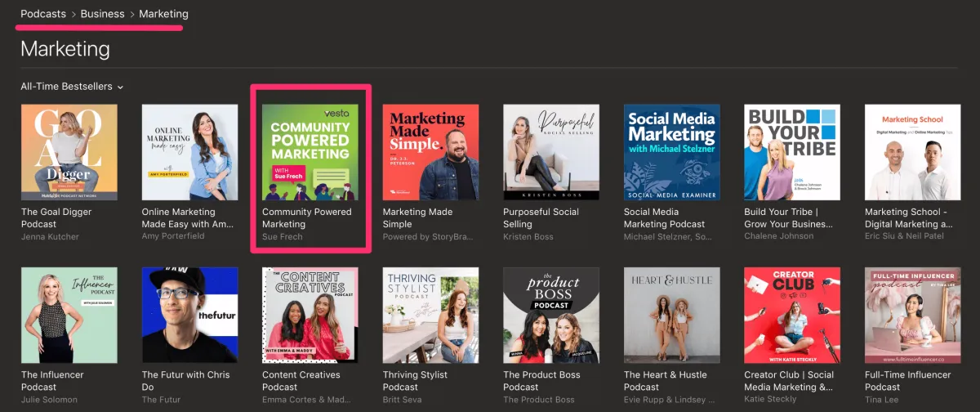Click 'Full-Time Influencer Podcast' title text
The width and height of the screenshot is (980, 412).
coord(908,380)
